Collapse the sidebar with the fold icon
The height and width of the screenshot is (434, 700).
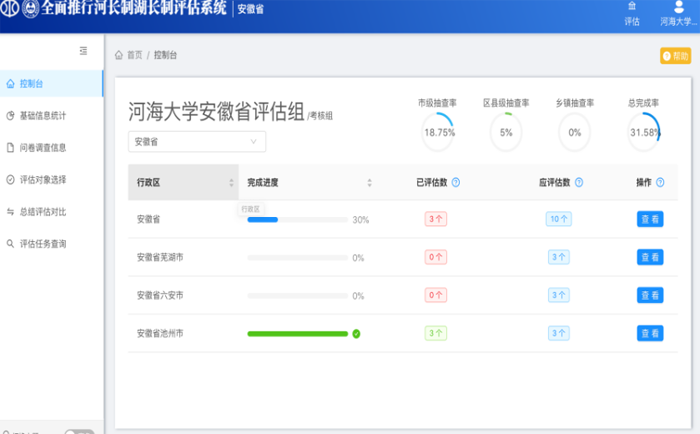point(83,51)
